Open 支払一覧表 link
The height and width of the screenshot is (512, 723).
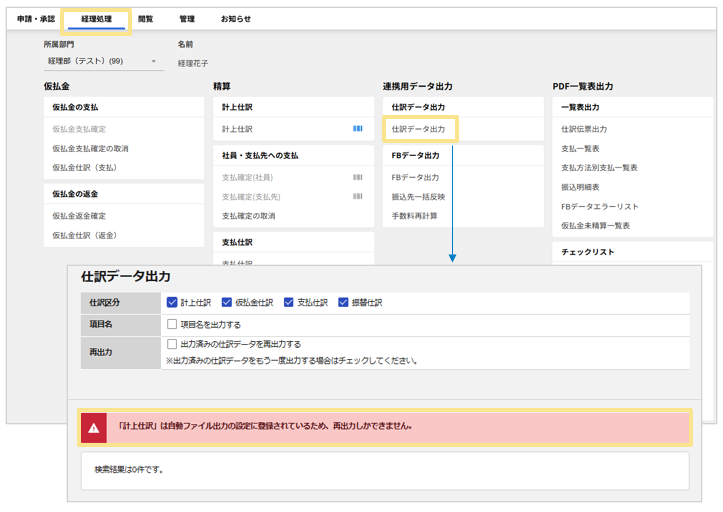pyautogui.click(x=580, y=149)
